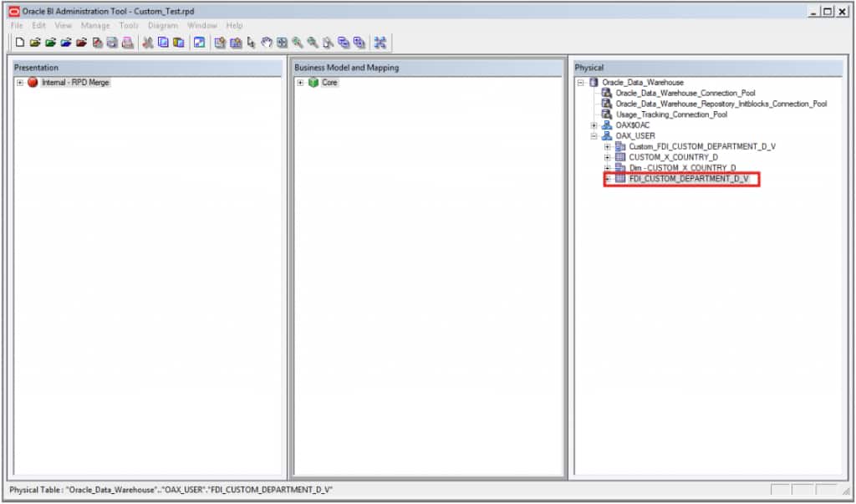
Task: Expand the Core business model node
Action: click(x=302, y=82)
